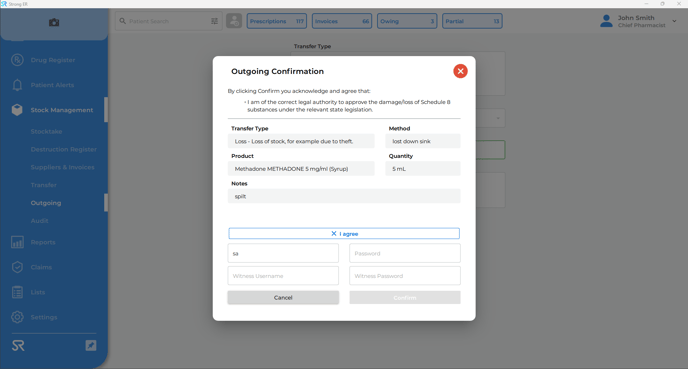Screen dimensions: 688x369
Task: Focus the Witness Username field
Action: point(283,276)
